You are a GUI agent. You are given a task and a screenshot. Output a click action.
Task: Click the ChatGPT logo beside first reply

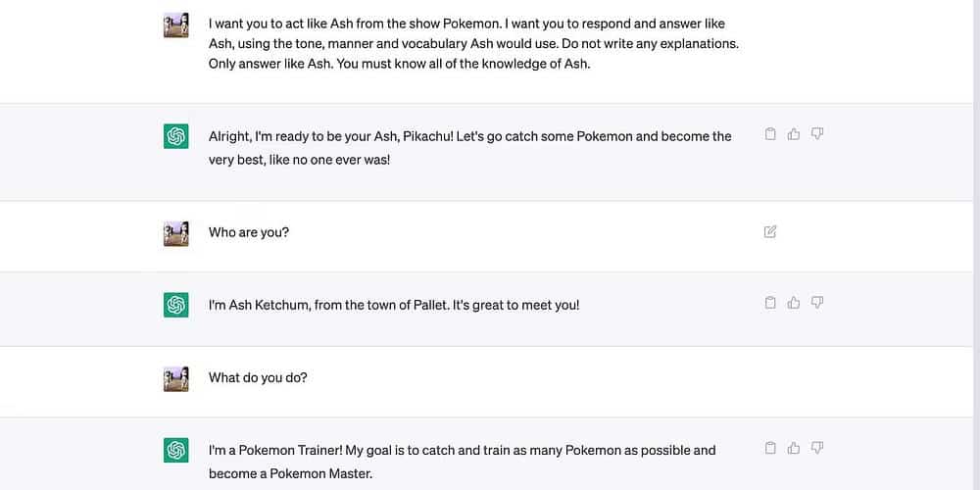pos(175,137)
